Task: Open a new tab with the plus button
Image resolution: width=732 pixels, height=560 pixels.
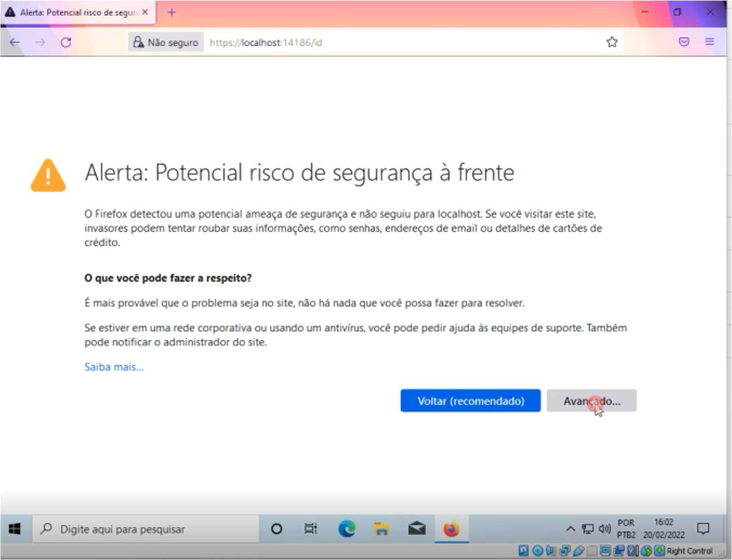Action: tap(172, 12)
